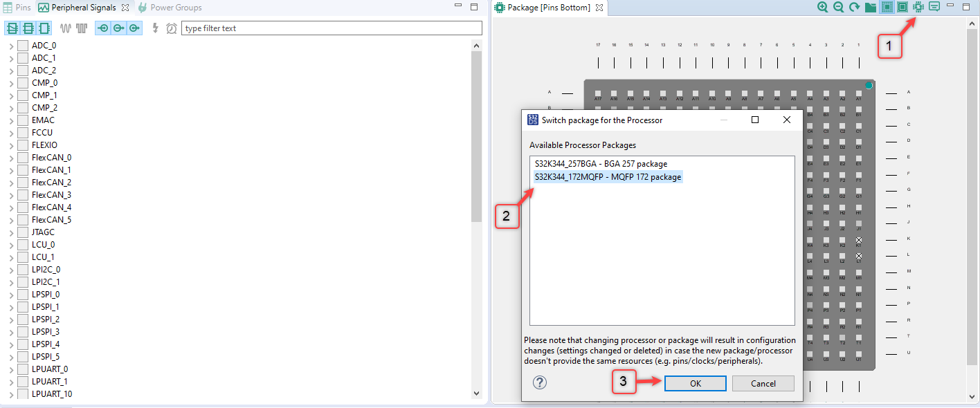980x408 pixels.
Task: Click the lightning routing icon in Peripheral Signals toolbar
Action: pyautogui.click(x=156, y=28)
